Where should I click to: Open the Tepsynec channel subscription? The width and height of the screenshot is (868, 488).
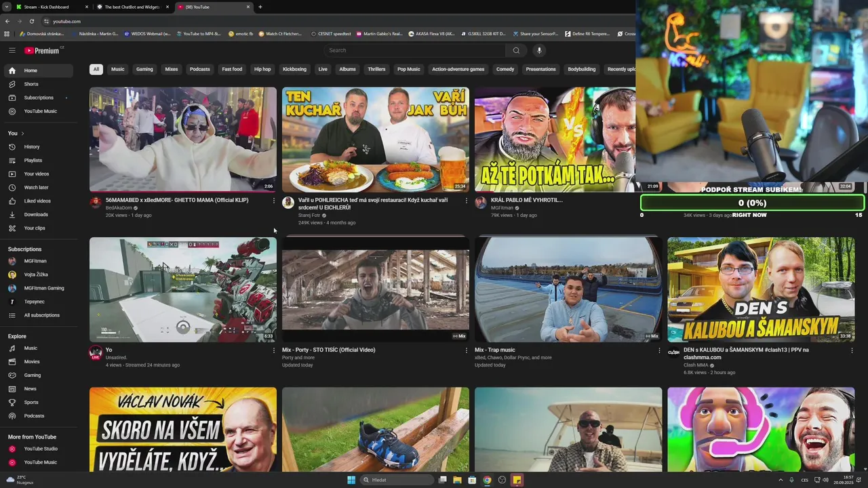40,302
